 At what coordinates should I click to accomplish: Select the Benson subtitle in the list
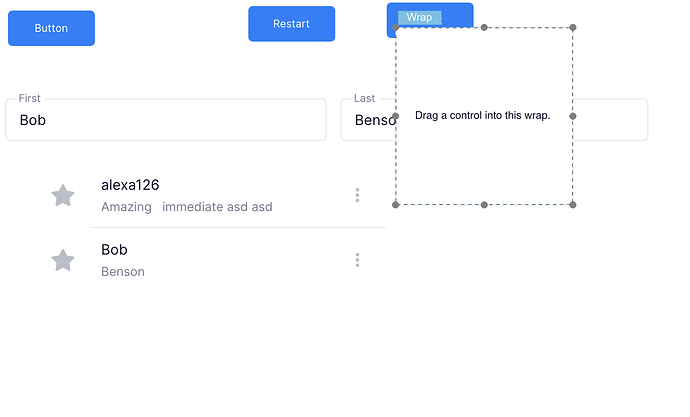123,271
